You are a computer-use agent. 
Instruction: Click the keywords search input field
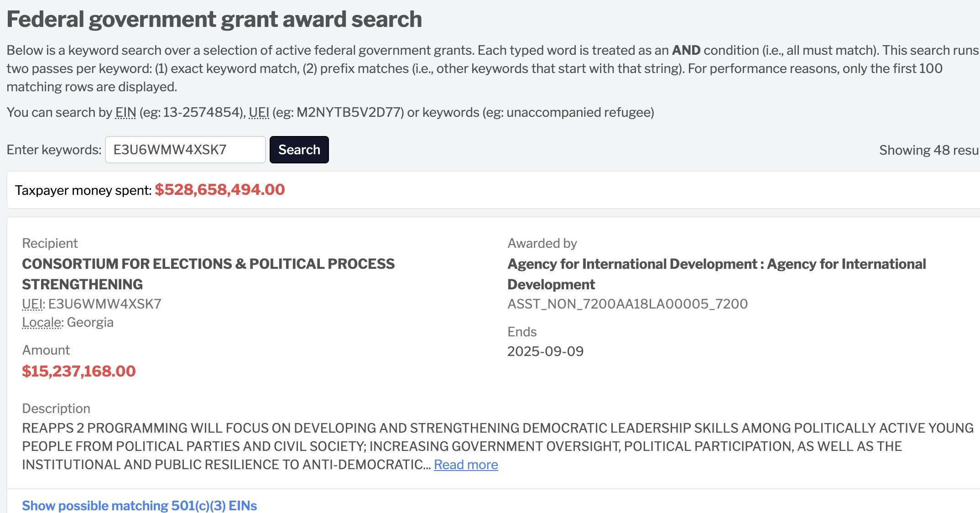[185, 150]
